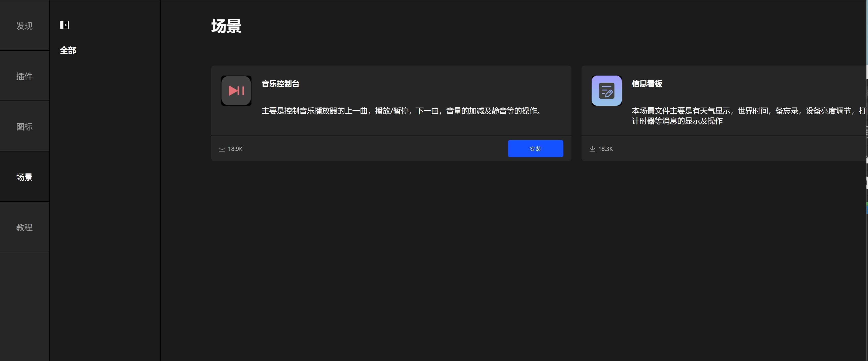This screenshot has height=361, width=868.
Task: Click the 音乐控制台 playback icon thumbnail
Action: coord(236,90)
